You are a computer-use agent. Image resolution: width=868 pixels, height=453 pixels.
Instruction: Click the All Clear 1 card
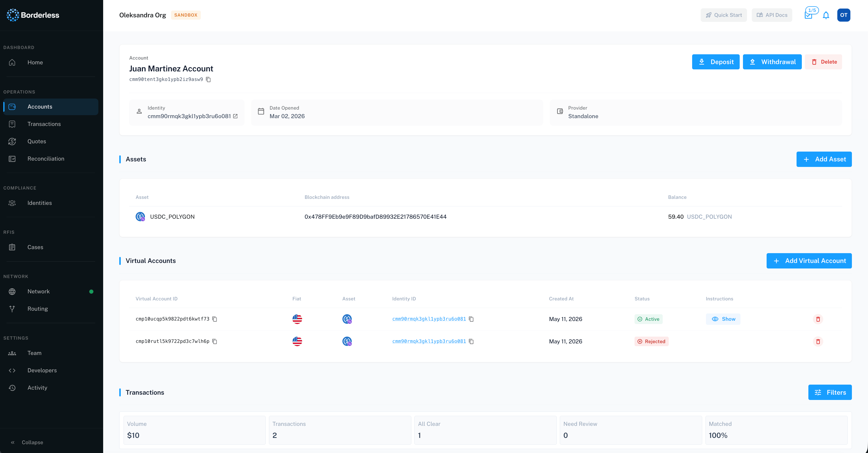(x=485, y=430)
